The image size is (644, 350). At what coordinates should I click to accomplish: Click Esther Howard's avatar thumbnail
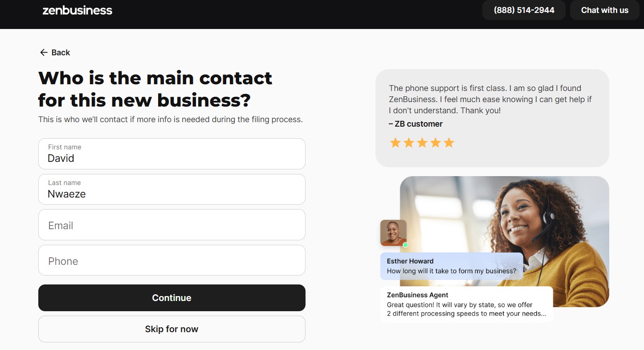point(393,232)
